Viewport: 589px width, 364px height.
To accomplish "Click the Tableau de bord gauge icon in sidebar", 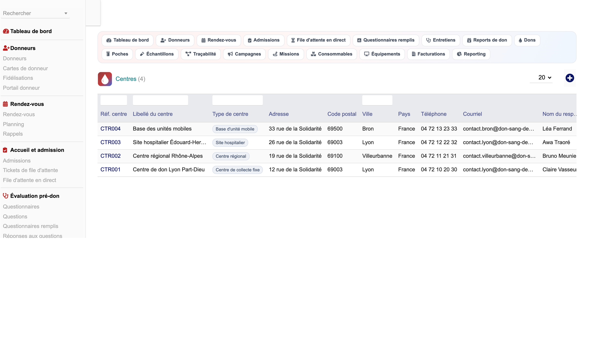I will [x=6, y=31].
